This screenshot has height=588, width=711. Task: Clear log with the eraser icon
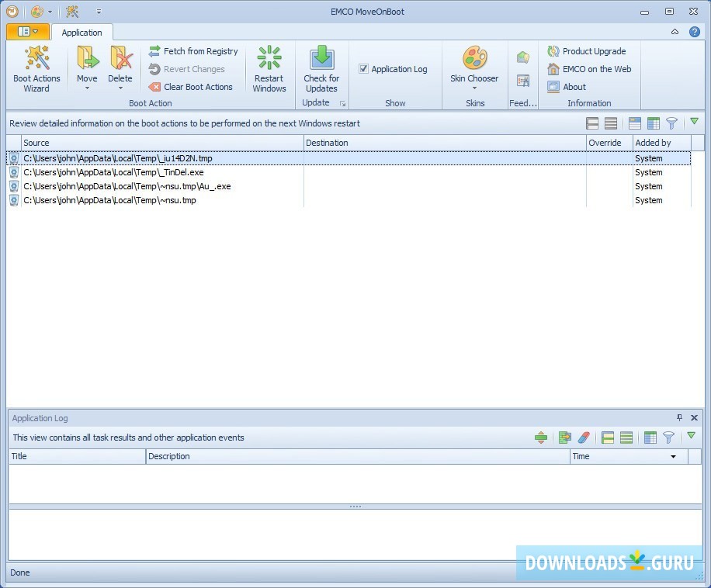pyautogui.click(x=584, y=438)
